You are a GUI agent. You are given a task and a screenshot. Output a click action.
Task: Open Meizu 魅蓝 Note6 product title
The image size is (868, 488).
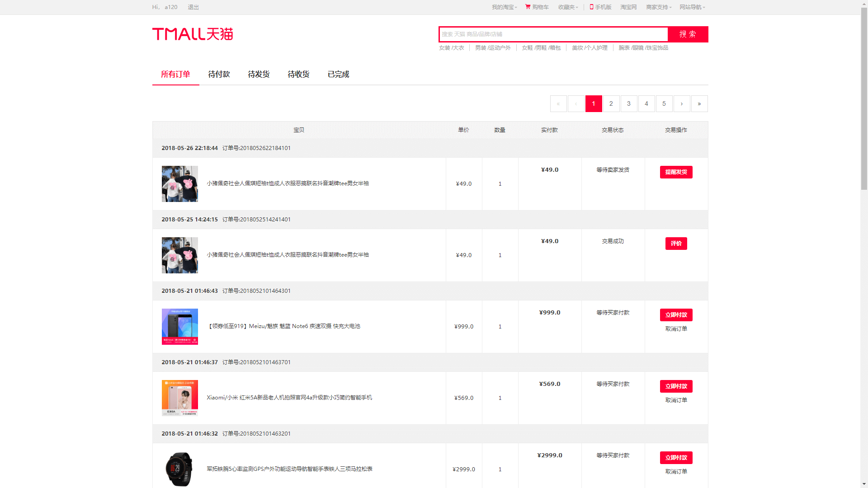284,326
